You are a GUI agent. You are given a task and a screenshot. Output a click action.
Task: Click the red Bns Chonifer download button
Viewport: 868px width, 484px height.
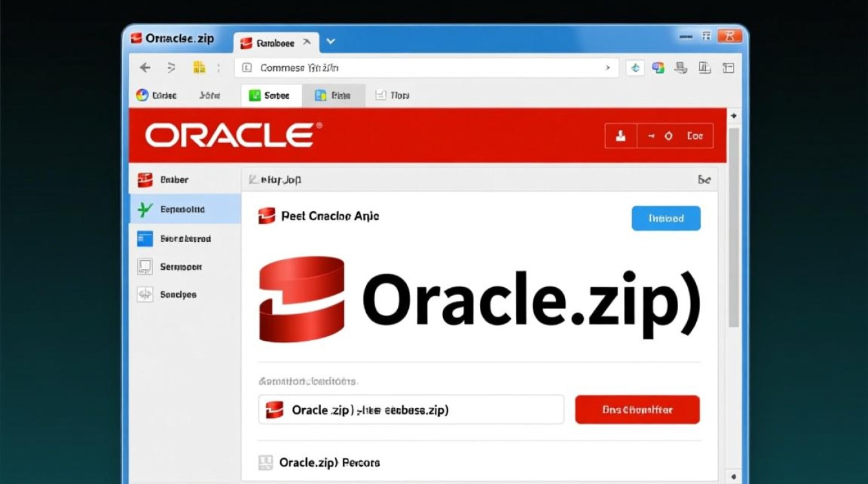click(x=637, y=409)
